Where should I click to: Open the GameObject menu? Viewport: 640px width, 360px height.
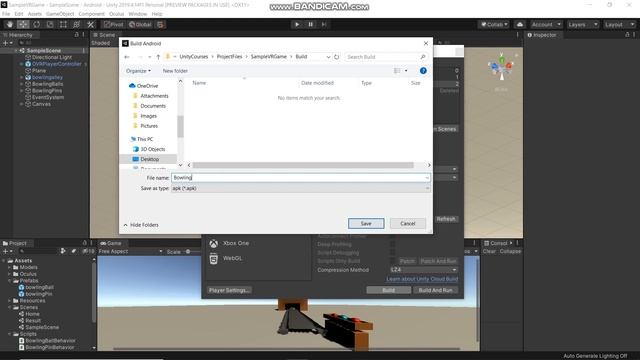60,14
